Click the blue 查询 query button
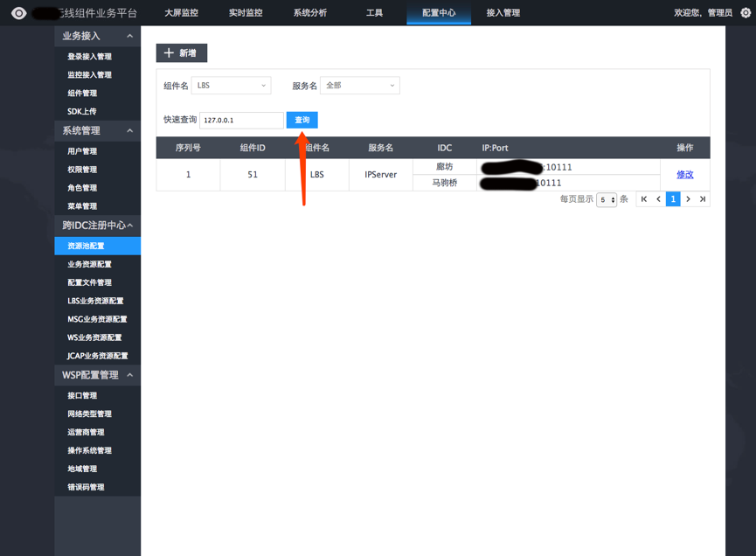Viewport: 756px width, 556px height. pos(302,120)
